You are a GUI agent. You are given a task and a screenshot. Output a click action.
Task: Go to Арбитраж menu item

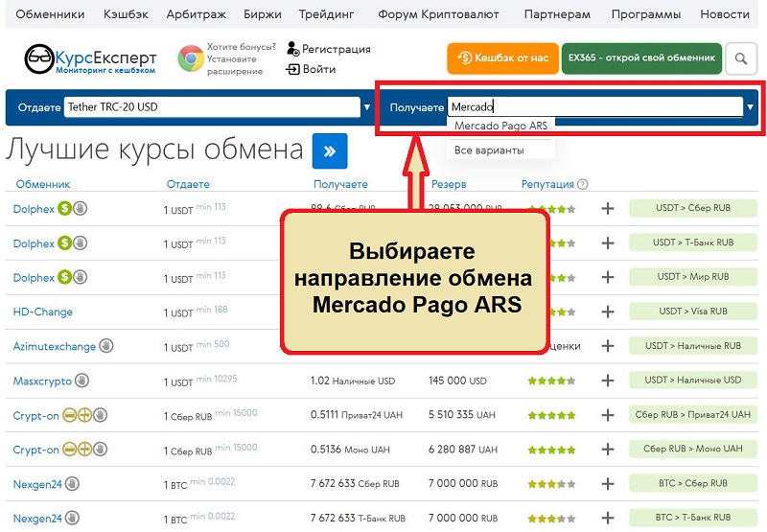(x=197, y=14)
